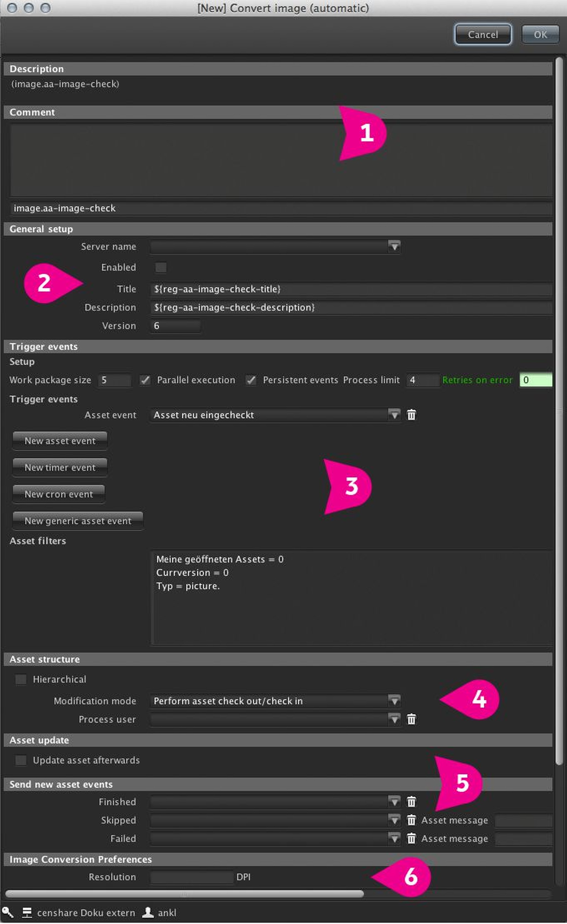The width and height of the screenshot is (567, 924).
Task: Click the server connection icon in status bar
Action: pyautogui.click(x=27, y=913)
